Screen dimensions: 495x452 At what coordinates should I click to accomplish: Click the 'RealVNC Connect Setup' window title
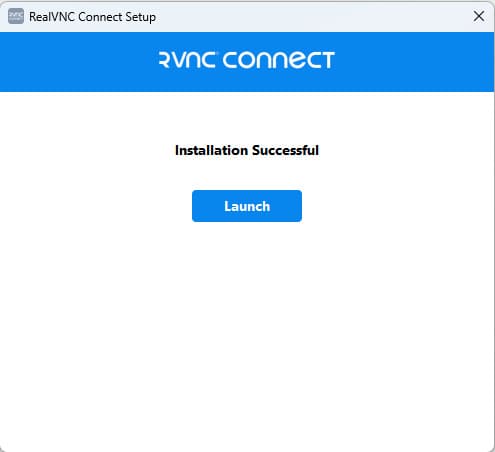(x=92, y=17)
